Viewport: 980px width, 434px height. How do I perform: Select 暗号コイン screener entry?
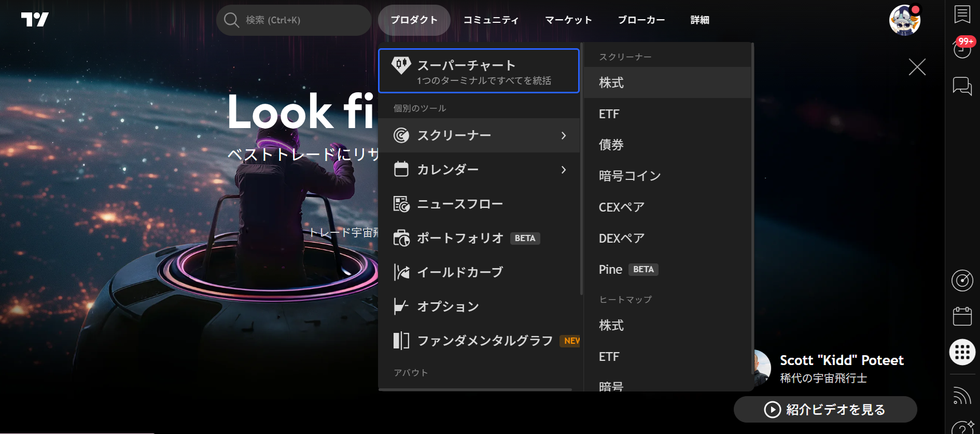click(629, 176)
